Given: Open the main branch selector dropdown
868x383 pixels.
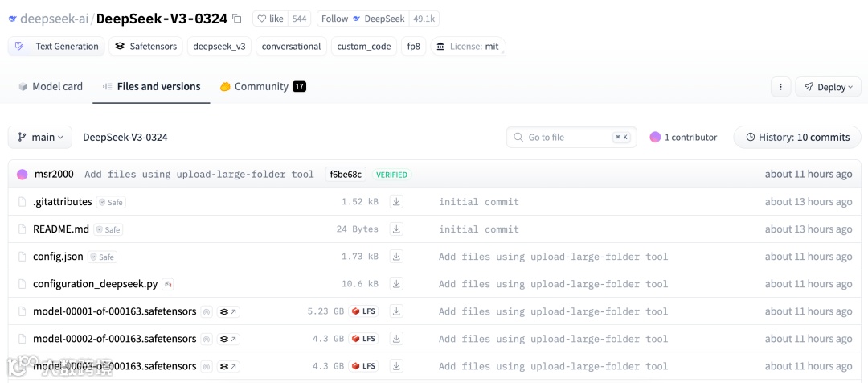Looking at the screenshot, I should pos(40,137).
